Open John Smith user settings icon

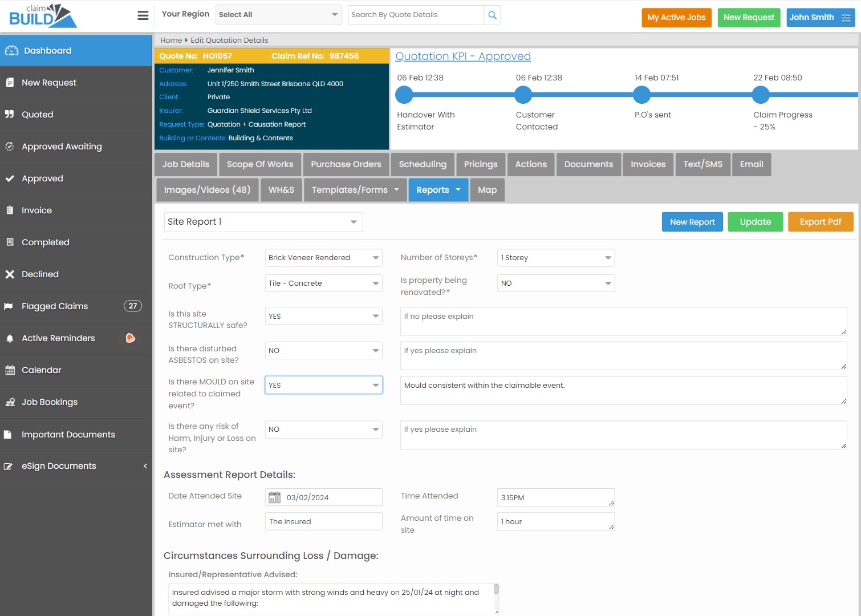tap(846, 18)
